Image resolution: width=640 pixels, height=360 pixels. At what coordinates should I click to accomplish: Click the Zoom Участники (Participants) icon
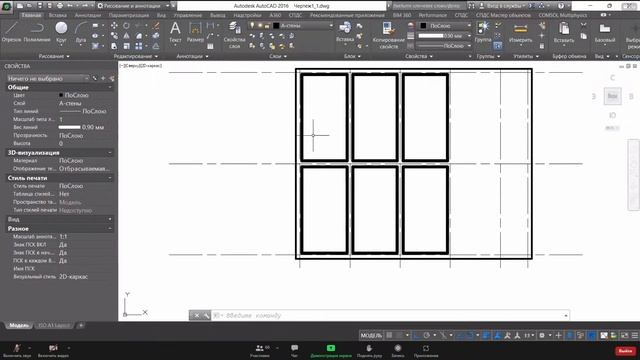click(260, 350)
